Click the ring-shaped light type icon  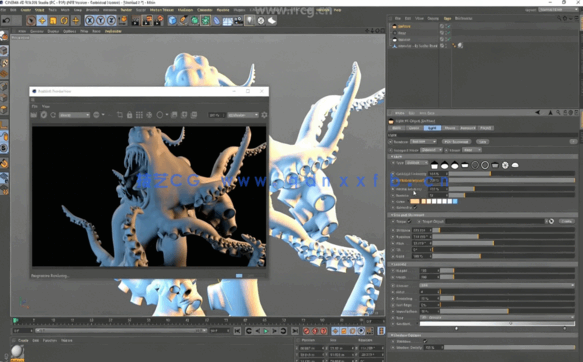coord(485,165)
